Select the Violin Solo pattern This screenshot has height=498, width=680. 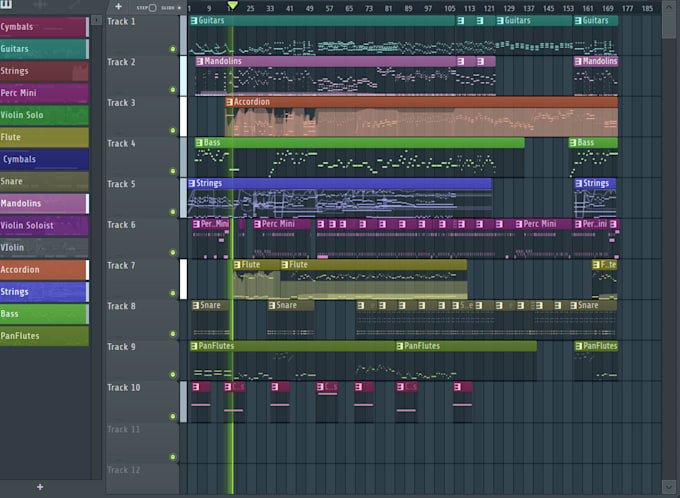44,115
